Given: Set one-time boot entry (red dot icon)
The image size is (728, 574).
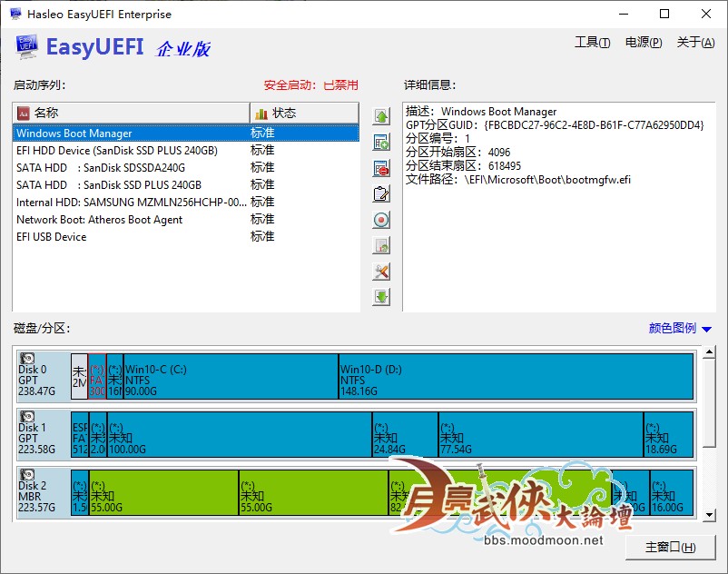Looking at the screenshot, I should [381, 220].
